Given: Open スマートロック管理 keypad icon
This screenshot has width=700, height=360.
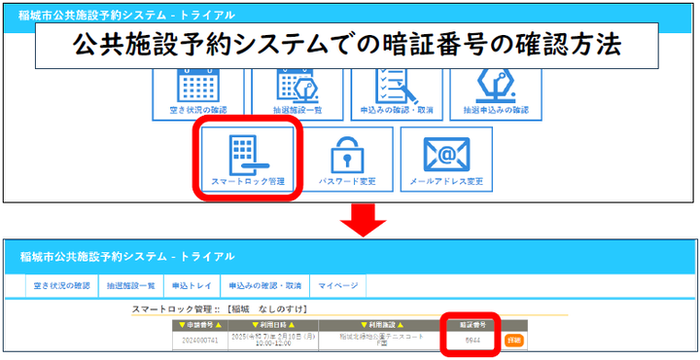Looking at the screenshot, I should [248, 159].
